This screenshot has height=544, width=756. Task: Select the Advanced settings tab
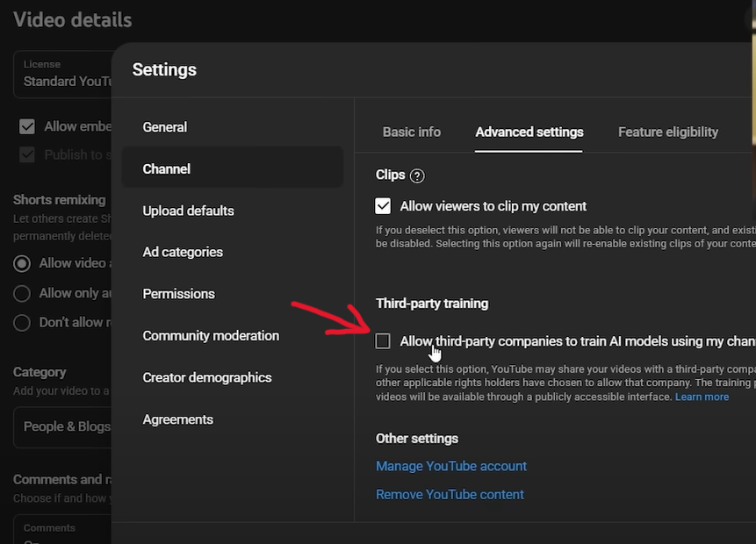529,132
